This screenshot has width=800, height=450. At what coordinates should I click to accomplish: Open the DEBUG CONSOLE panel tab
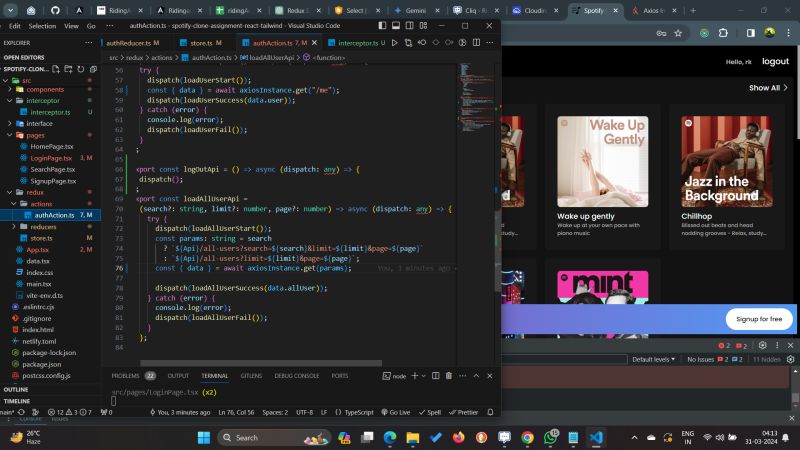[296, 376]
